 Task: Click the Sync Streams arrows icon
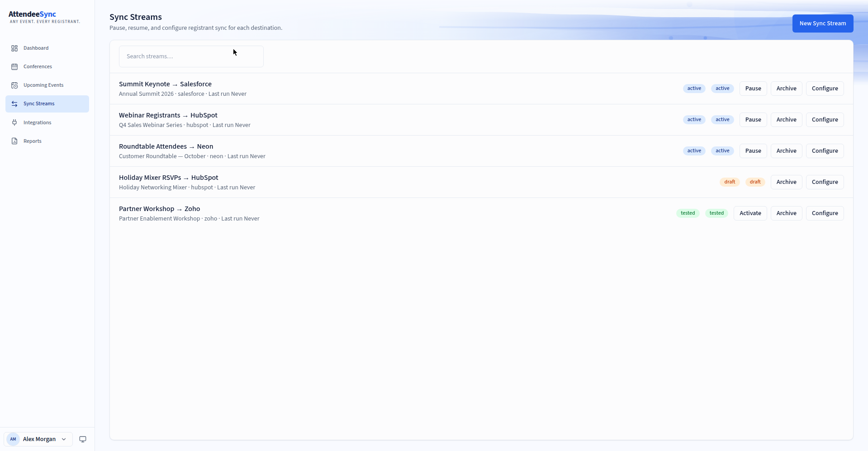coord(14,104)
